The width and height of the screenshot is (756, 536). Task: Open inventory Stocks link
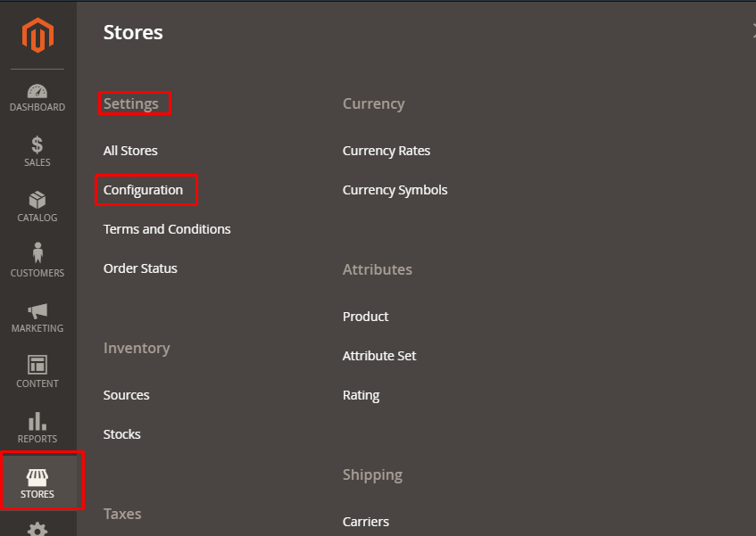tap(122, 434)
